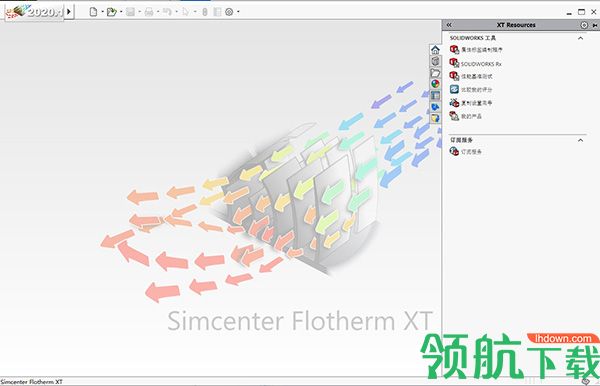This screenshot has height=386, width=600.
Task: Click the 订阅服务 section heading
Action: click(x=461, y=140)
